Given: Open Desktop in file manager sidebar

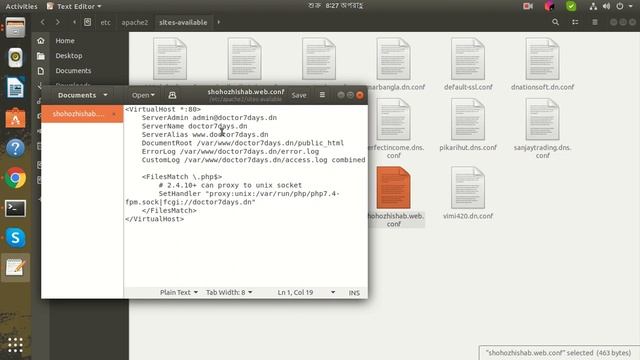Looking at the screenshot, I should coord(69,56).
